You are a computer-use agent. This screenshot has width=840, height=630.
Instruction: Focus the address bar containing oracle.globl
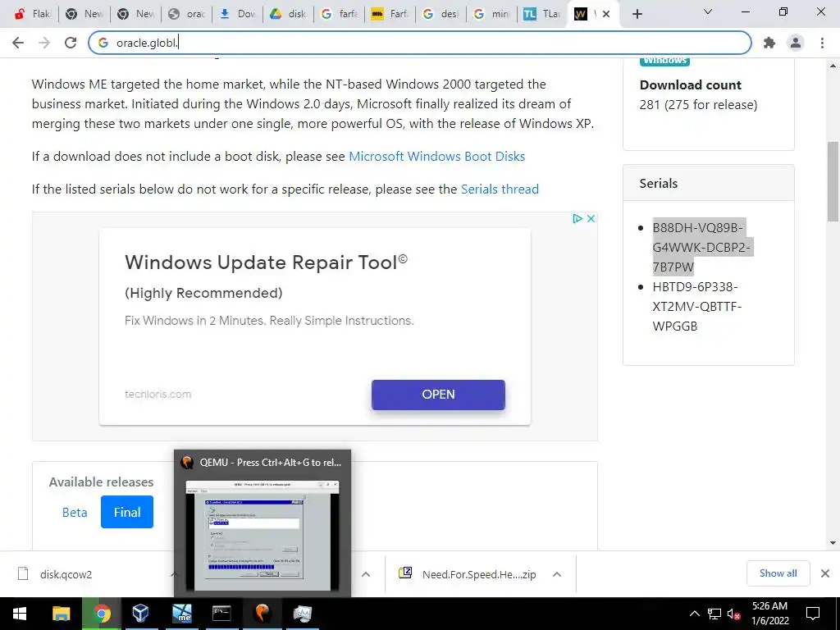(419, 43)
